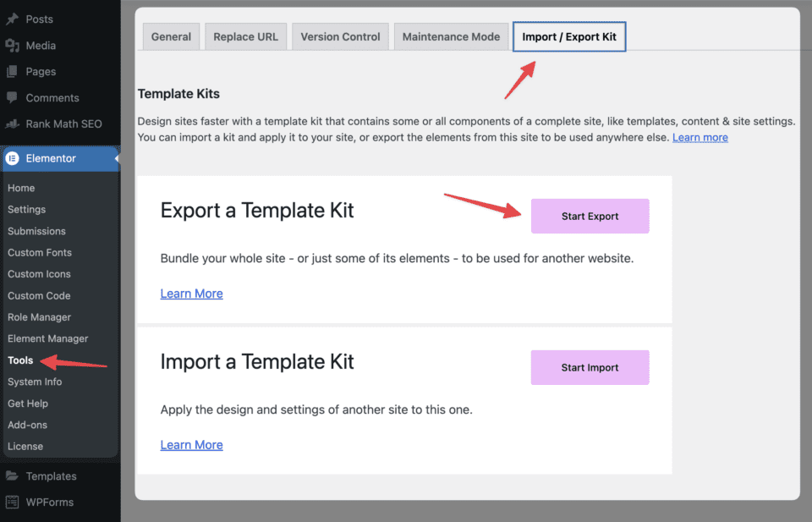Switch to the General tab

171,37
